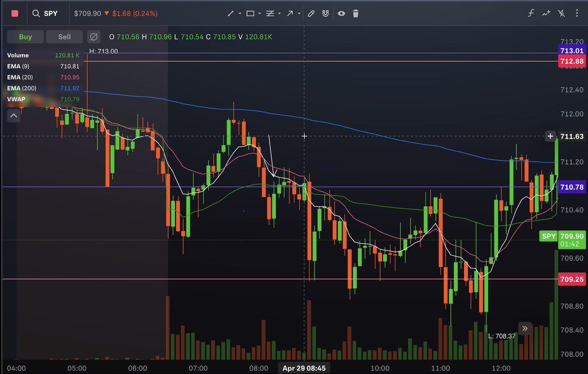Select the 709.25 red price label
This screenshot has width=588, height=374.
pyautogui.click(x=572, y=279)
